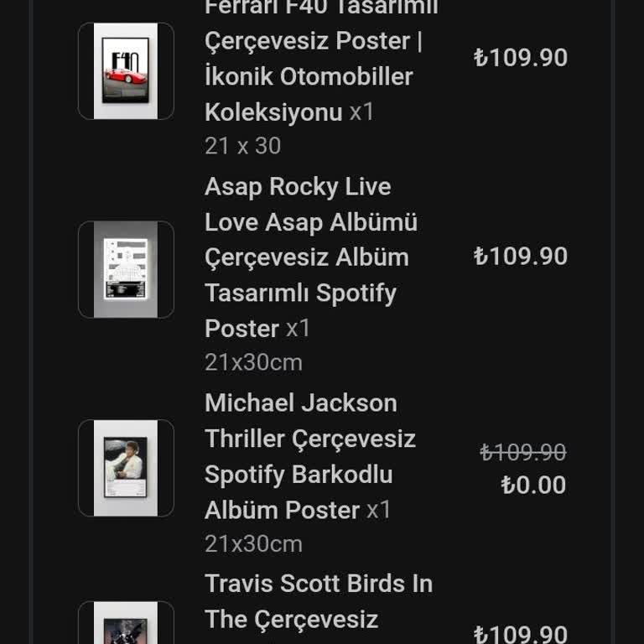Image resolution: width=644 pixels, height=644 pixels.
Task: View the Michael Jackson Thriller poster thumbnail
Action: click(126, 468)
